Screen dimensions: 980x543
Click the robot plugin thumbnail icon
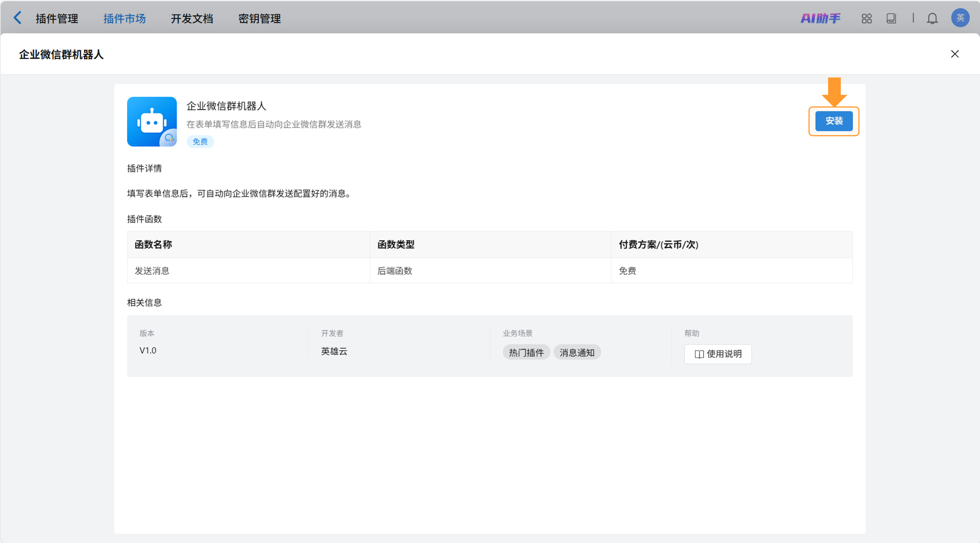(x=152, y=122)
